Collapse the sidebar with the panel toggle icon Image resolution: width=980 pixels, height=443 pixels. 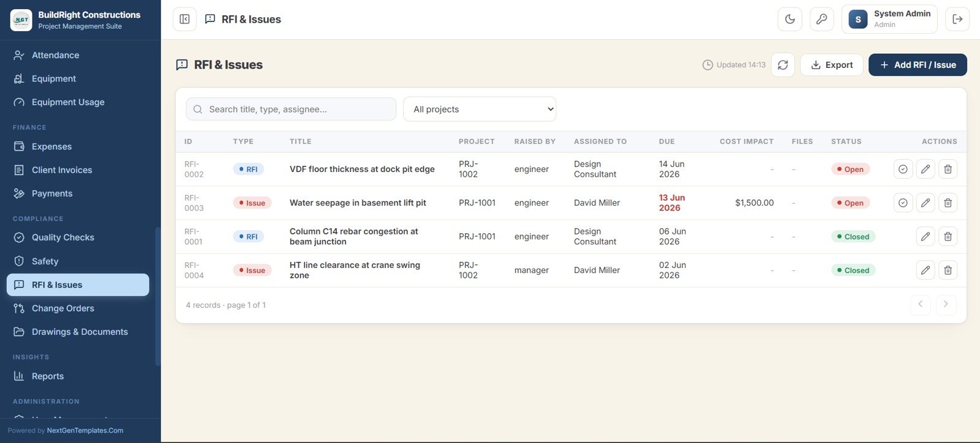pos(184,19)
